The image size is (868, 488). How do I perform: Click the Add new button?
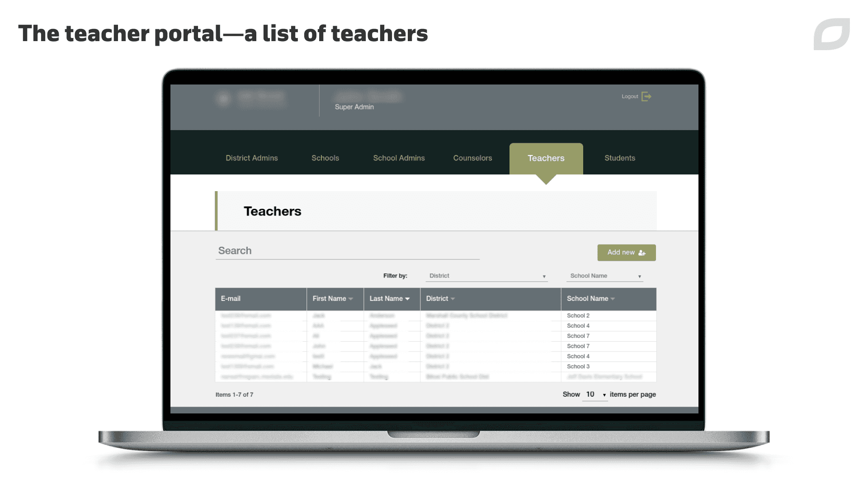pos(626,252)
